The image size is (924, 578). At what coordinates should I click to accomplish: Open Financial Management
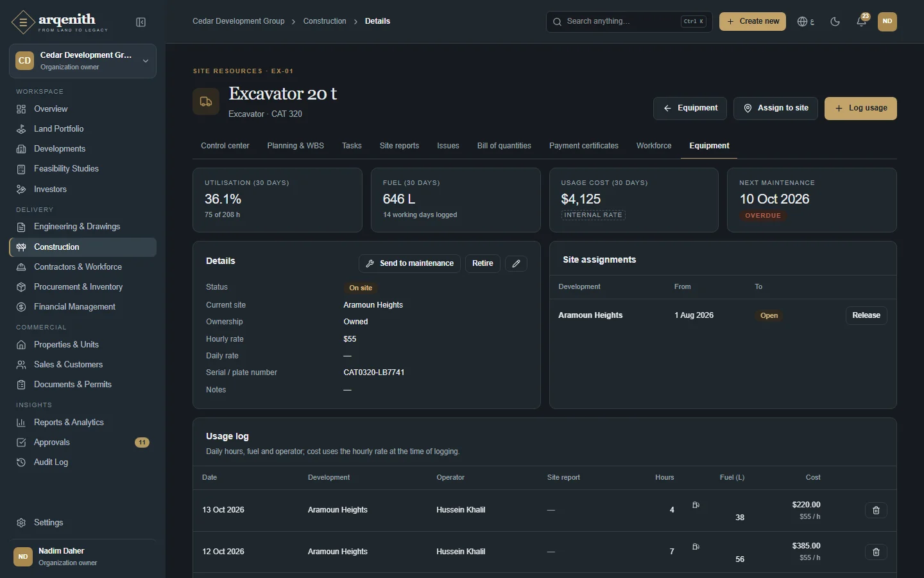[83, 307]
